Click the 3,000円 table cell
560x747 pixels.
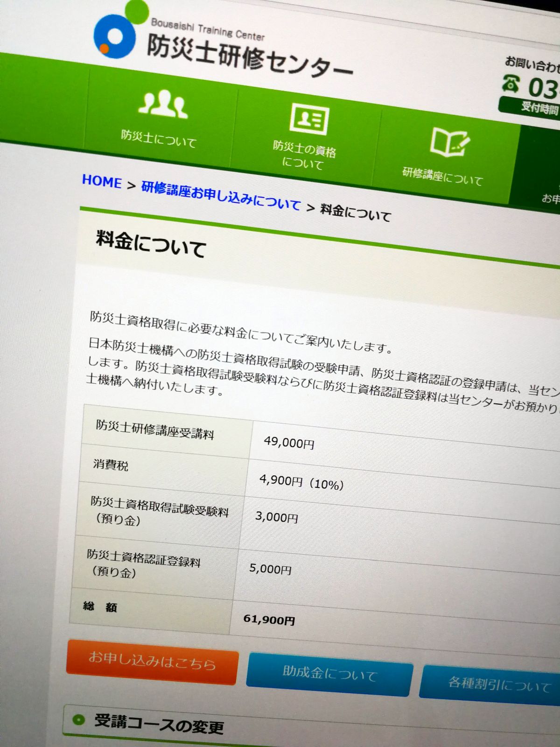pyautogui.click(x=276, y=517)
